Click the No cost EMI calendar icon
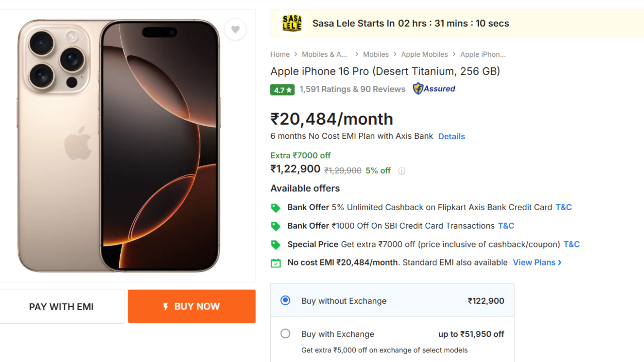The height and width of the screenshot is (362, 644). coord(276,263)
